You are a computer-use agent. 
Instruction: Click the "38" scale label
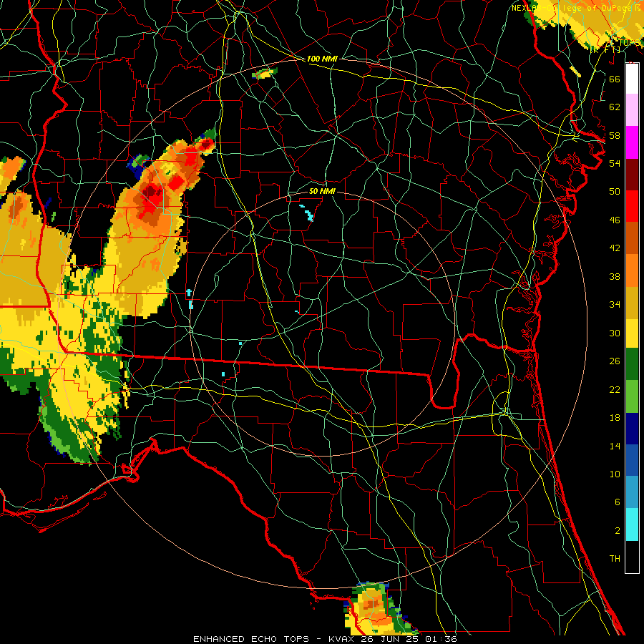(x=615, y=276)
